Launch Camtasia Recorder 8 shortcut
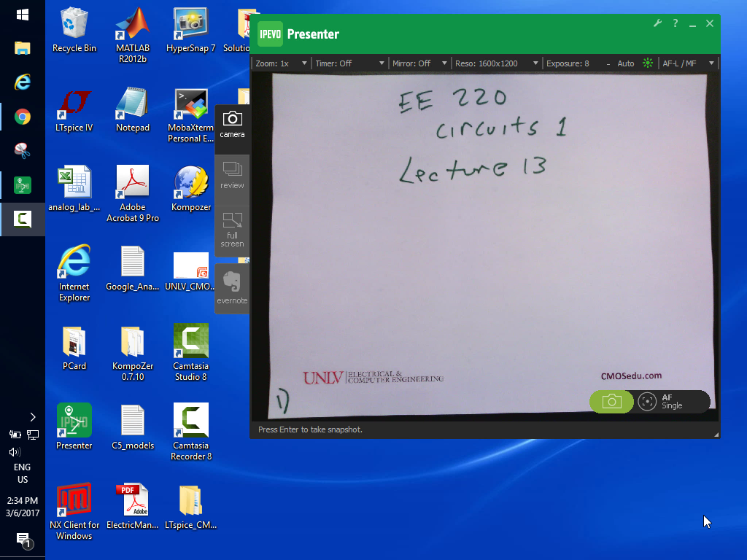Viewport: 747px width, 560px height. (190, 432)
